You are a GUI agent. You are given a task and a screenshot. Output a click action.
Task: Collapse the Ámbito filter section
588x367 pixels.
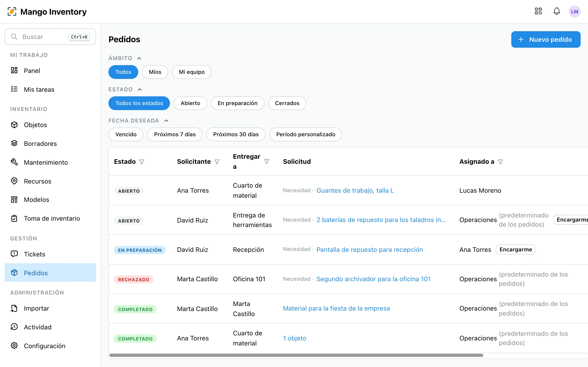click(x=139, y=58)
